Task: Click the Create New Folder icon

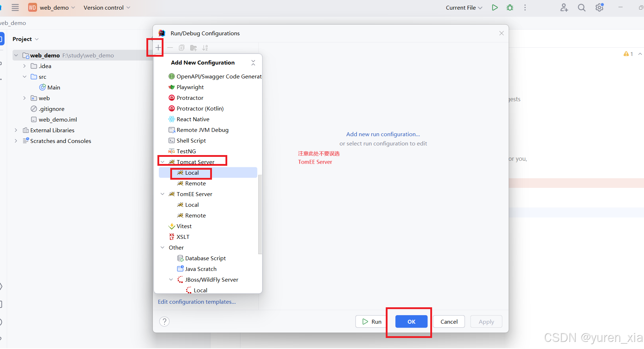Action: pos(193,47)
